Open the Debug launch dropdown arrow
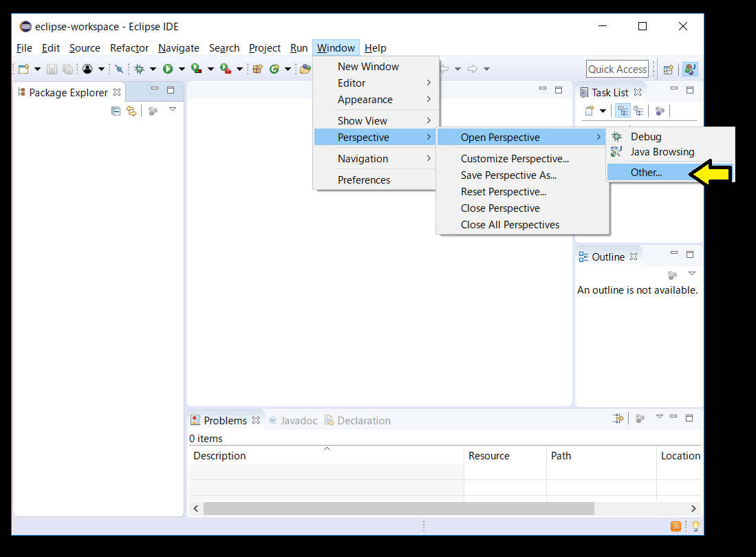Viewport: 756px width, 557px height. pyautogui.click(x=153, y=69)
